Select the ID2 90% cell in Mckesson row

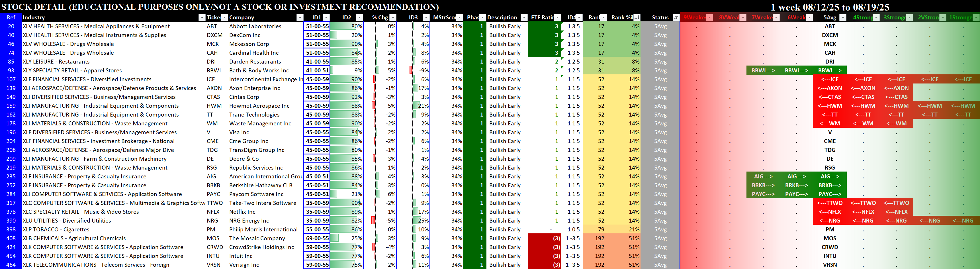pos(347,44)
